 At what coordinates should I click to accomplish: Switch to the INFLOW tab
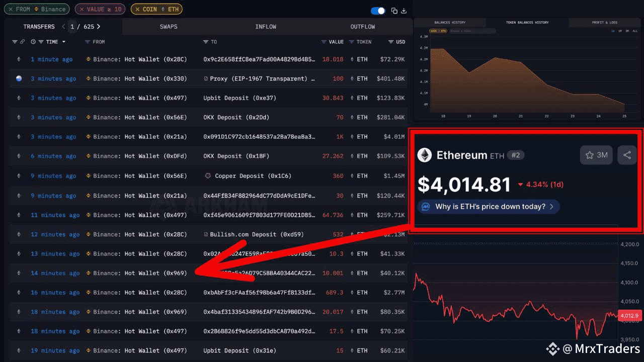coord(266,27)
